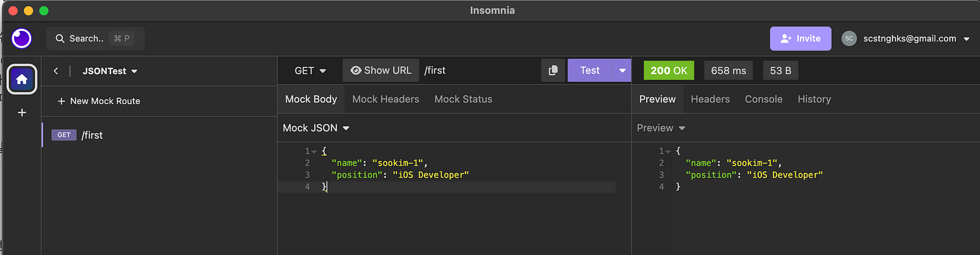This screenshot has height=255, width=980.
Task: Click the SC user avatar
Action: point(849,39)
